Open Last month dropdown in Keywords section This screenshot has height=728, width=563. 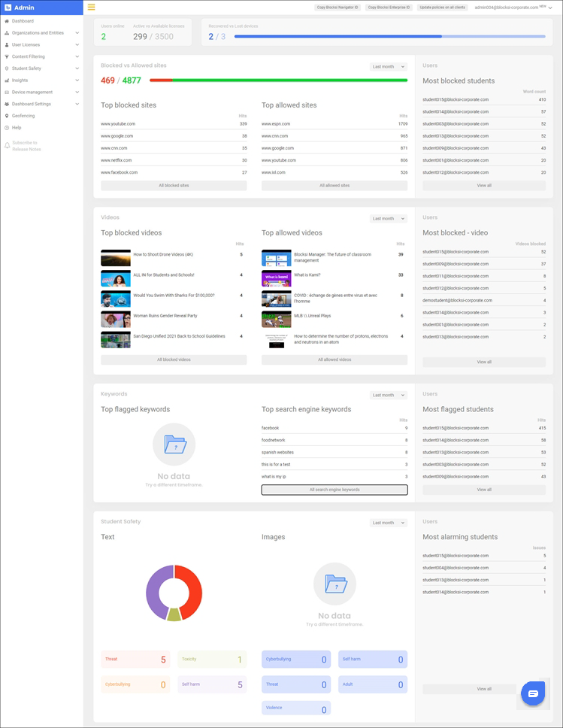[389, 395]
